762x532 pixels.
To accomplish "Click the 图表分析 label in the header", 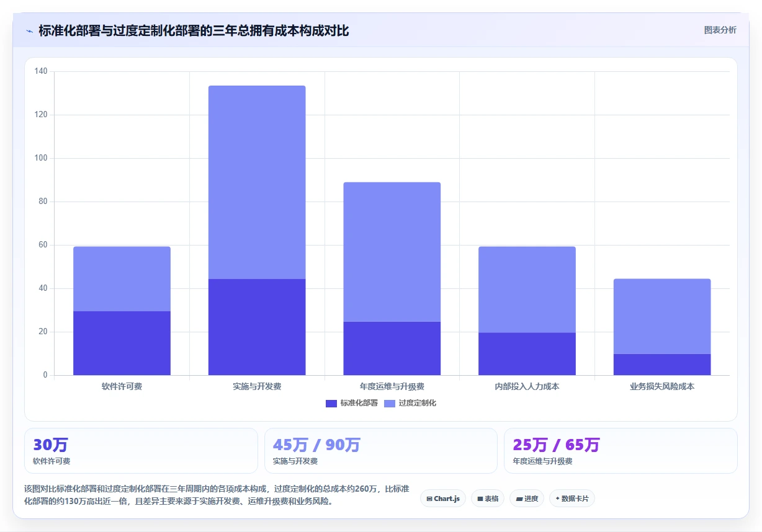I will [720, 30].
